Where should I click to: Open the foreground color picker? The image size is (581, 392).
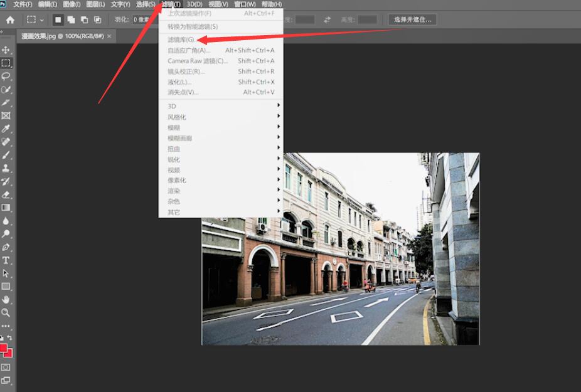point(3,348)
